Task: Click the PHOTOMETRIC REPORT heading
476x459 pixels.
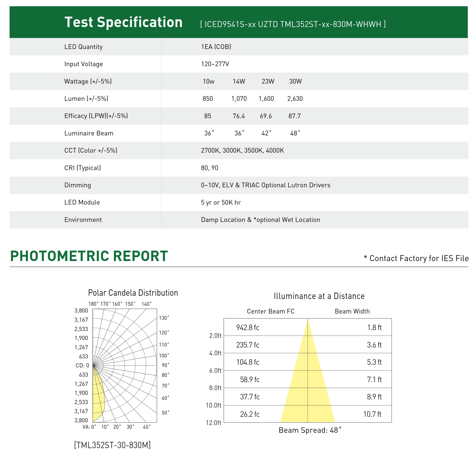Action: (89, 256)
